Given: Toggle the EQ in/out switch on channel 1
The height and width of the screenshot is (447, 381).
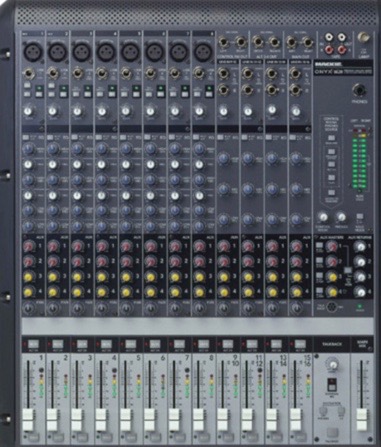Looking at the screenshot, I should [26, 137].
